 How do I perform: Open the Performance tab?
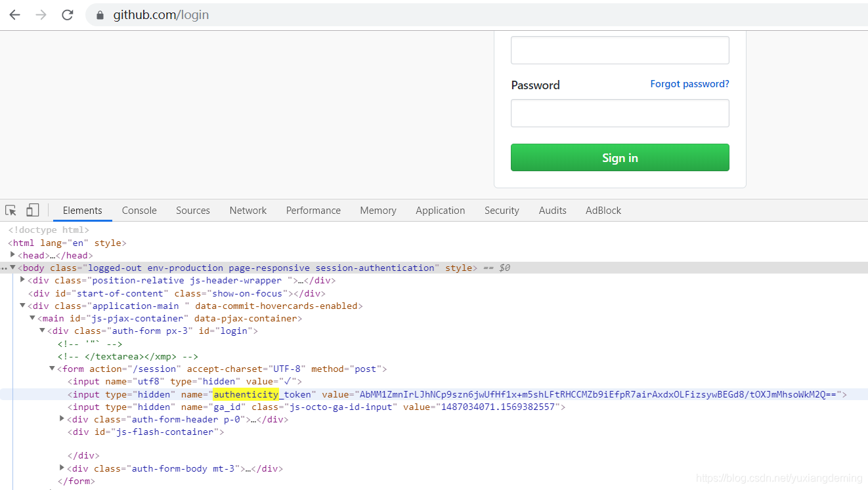click(x=313, y=211)
